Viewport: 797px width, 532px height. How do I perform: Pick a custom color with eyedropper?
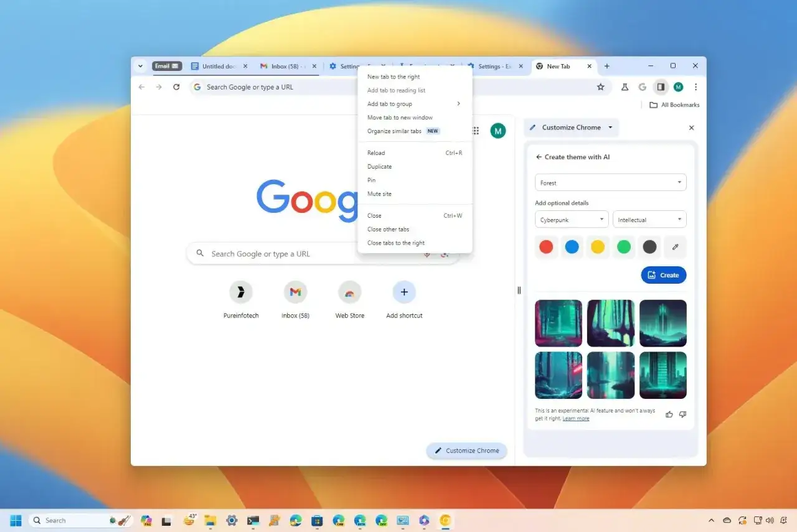coord(675,247)
